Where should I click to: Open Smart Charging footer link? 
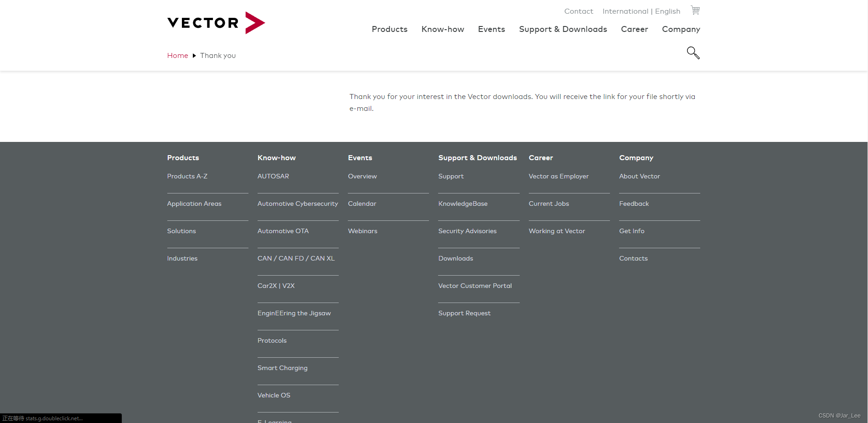point(282,368)
